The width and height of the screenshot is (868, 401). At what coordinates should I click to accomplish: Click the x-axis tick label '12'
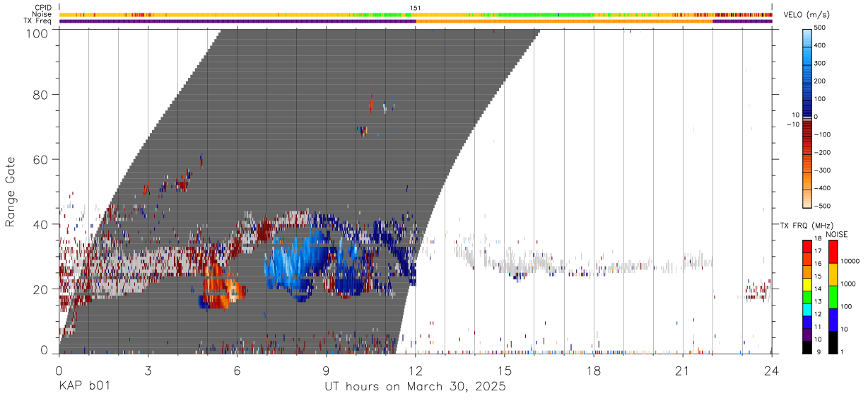(x=416, y=371)
